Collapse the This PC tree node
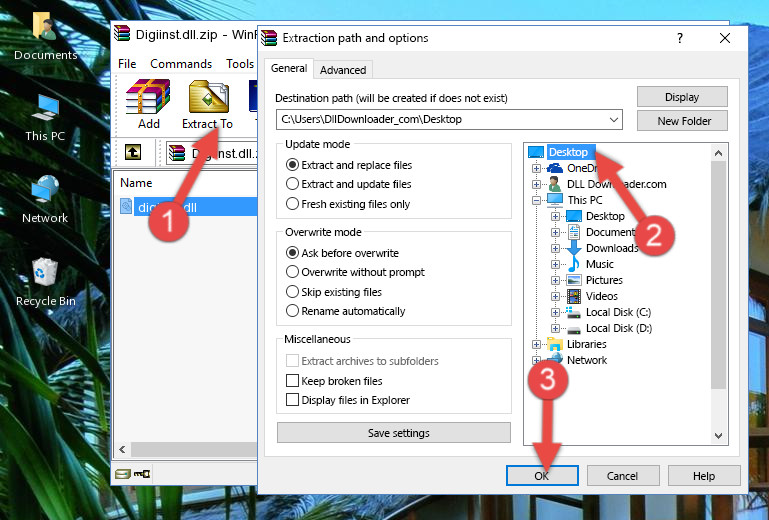Screen dimensions: 769x520 click(536, 200)
